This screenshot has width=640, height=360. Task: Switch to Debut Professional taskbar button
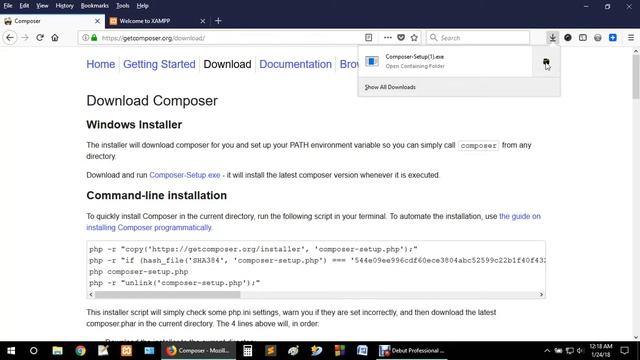[x=412, y=351]
